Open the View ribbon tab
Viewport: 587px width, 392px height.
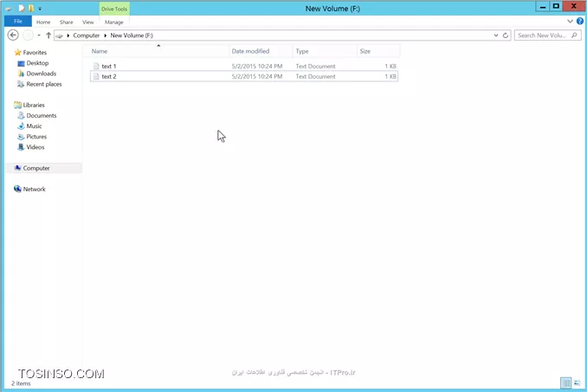88,22
